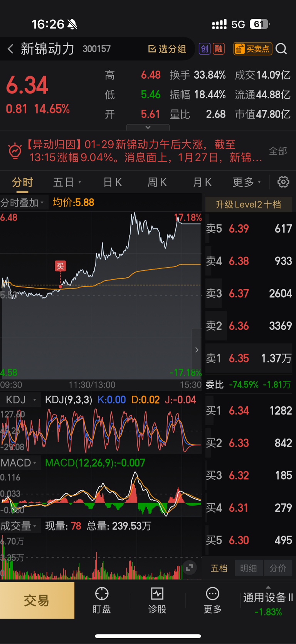Screen dimensions: 296x644
Task: Tap the MACD(12,26,9) value label
Action: click(95, 463)
